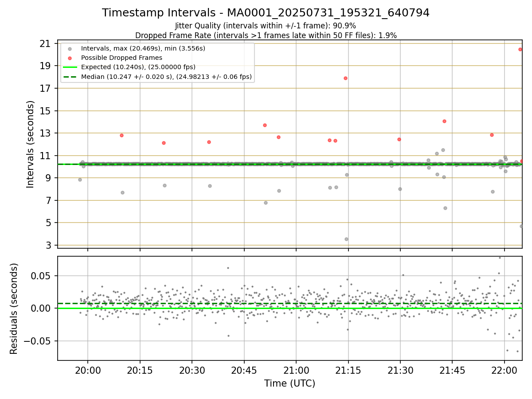Click the '11' tick on Intervals axis

tap(45, 156)
